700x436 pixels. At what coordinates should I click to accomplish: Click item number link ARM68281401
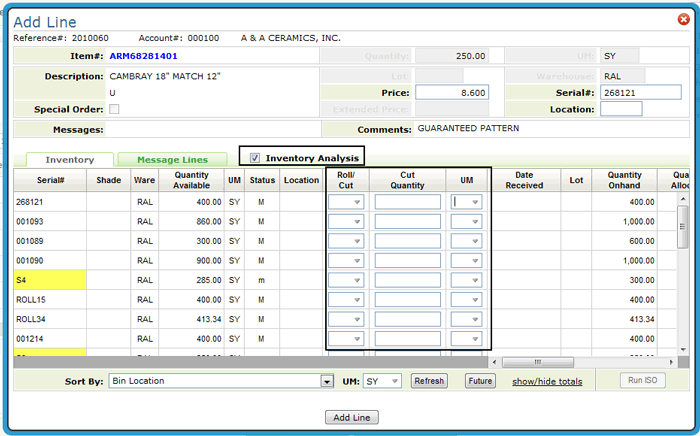tap(143, 56)
